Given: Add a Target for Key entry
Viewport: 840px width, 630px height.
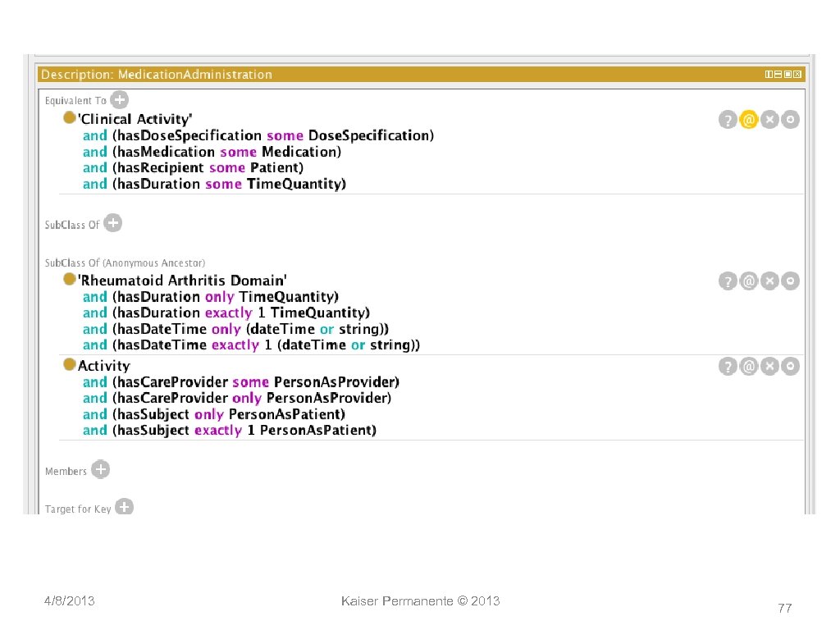Looking at the screenshot, I should point(124,508).
